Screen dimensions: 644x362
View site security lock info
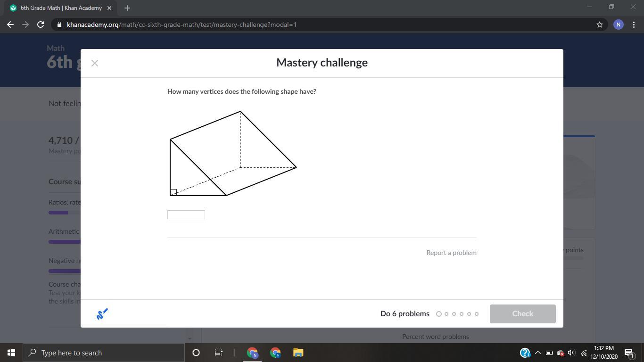[59, 25]
